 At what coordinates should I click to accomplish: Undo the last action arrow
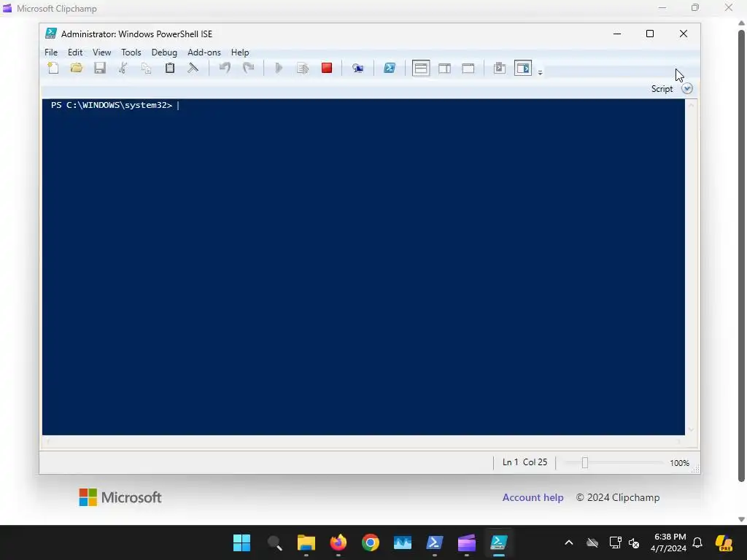pos(225,68)
